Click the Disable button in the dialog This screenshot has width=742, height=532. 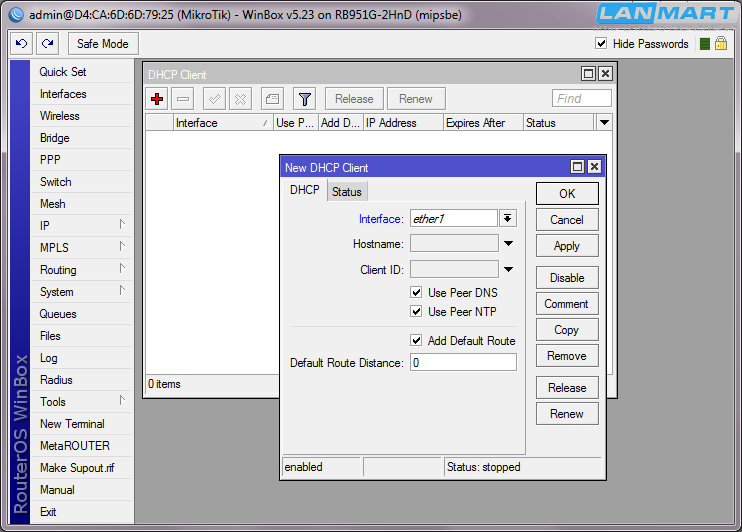pos(567,277)
